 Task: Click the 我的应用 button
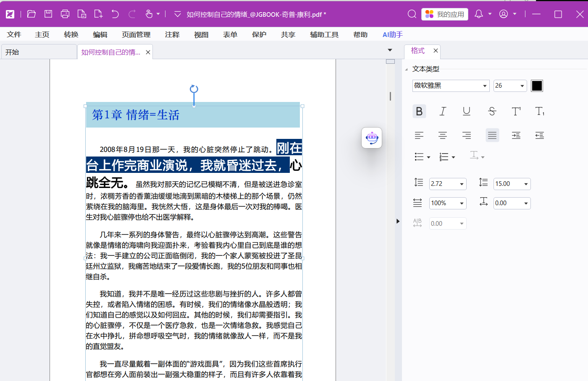(x=445, y=14)
